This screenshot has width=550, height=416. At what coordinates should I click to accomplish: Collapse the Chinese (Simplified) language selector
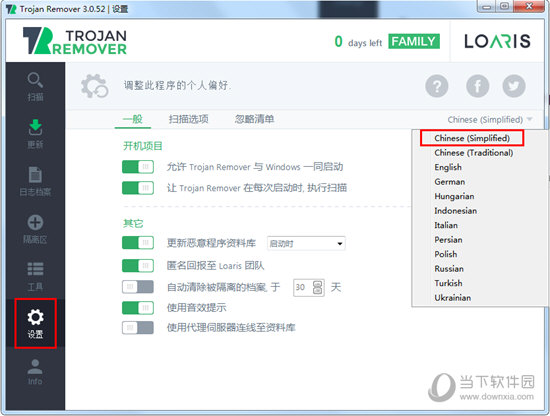pyautogui.click(x=490, y=120)
